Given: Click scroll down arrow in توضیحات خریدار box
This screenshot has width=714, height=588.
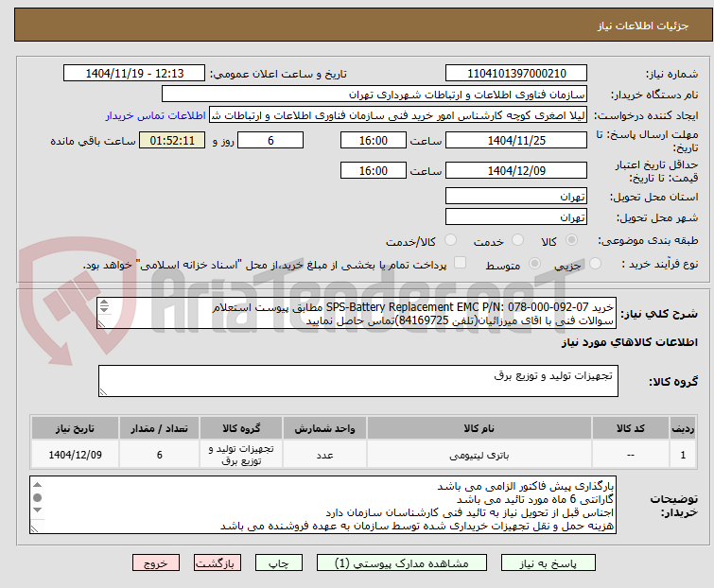Looking at the screenshot, I should pos(37,510).
